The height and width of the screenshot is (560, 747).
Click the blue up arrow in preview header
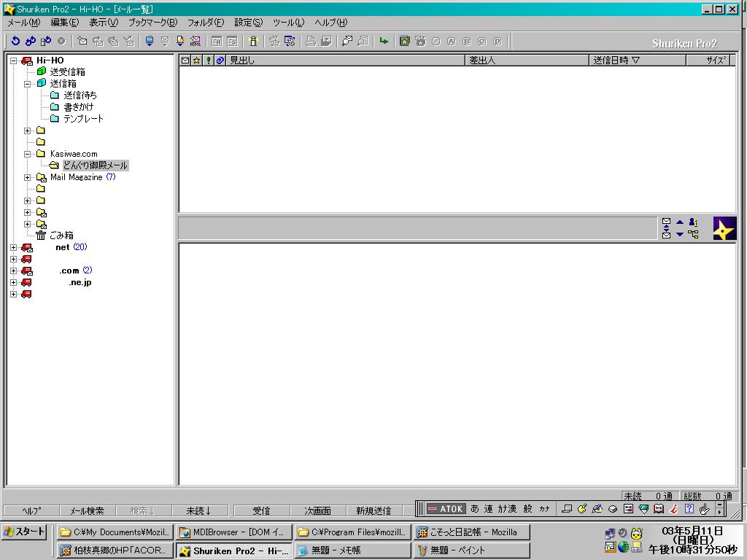[x=680, y=222]
